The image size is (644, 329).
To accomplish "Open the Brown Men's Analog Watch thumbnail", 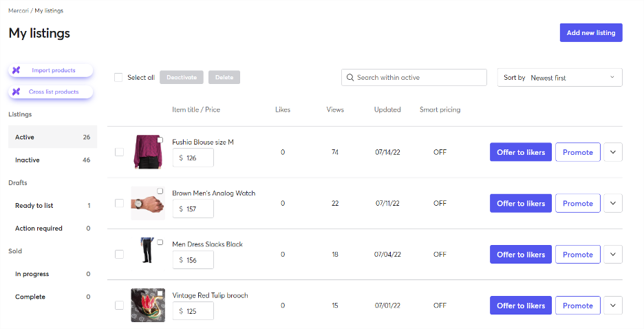I will click(148, 203).
